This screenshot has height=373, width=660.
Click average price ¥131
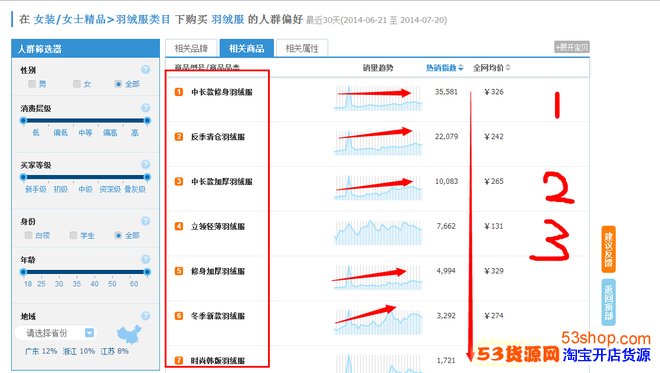pyautogui.click(x=494, y=226)
